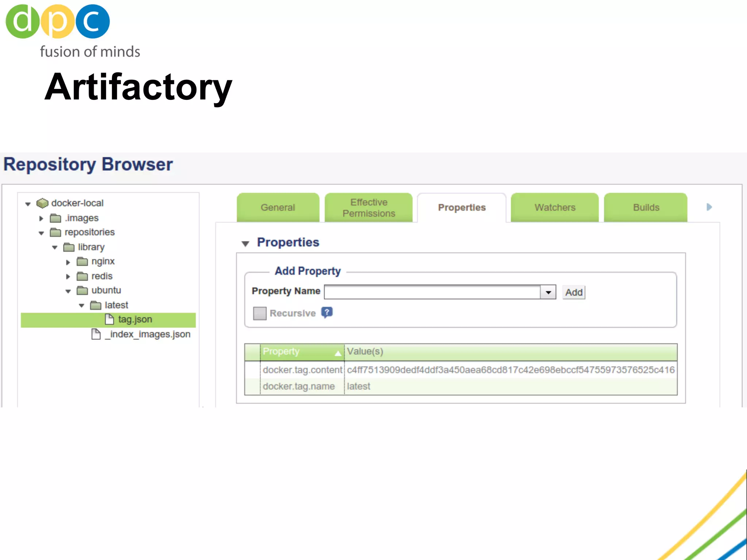
Task: Collapse the latest folder node
Action: point(82,306)
